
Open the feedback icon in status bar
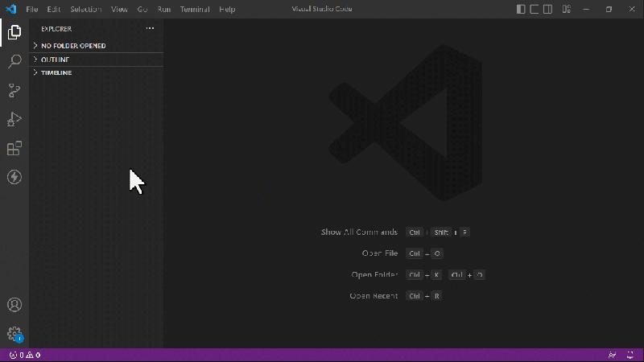613,355
